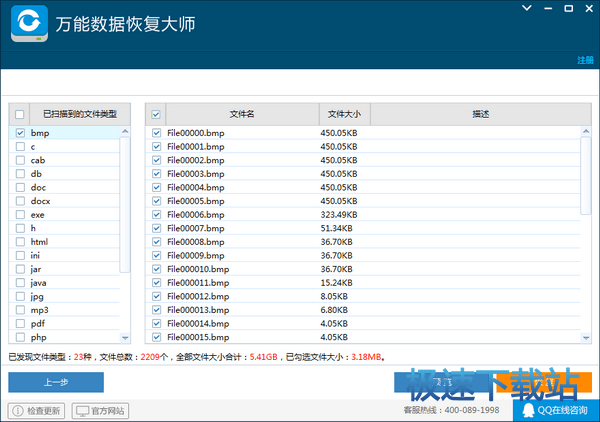Screen dimensions: 600x422
Task: Toggle the select-all files header checkbox
Action: click(156, 114)
